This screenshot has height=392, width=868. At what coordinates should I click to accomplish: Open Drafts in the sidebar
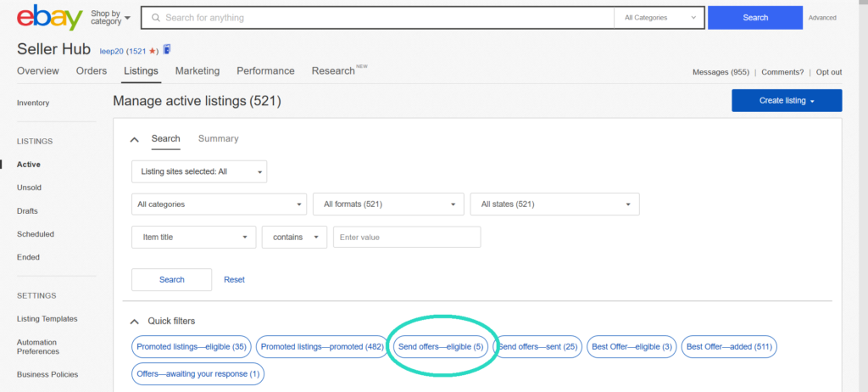[28, 210]
